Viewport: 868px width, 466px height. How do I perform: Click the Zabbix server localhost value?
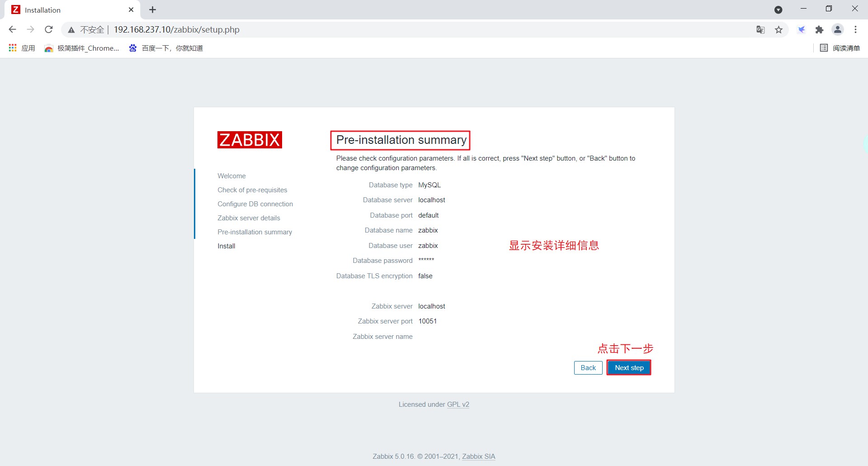pos(432,306)
